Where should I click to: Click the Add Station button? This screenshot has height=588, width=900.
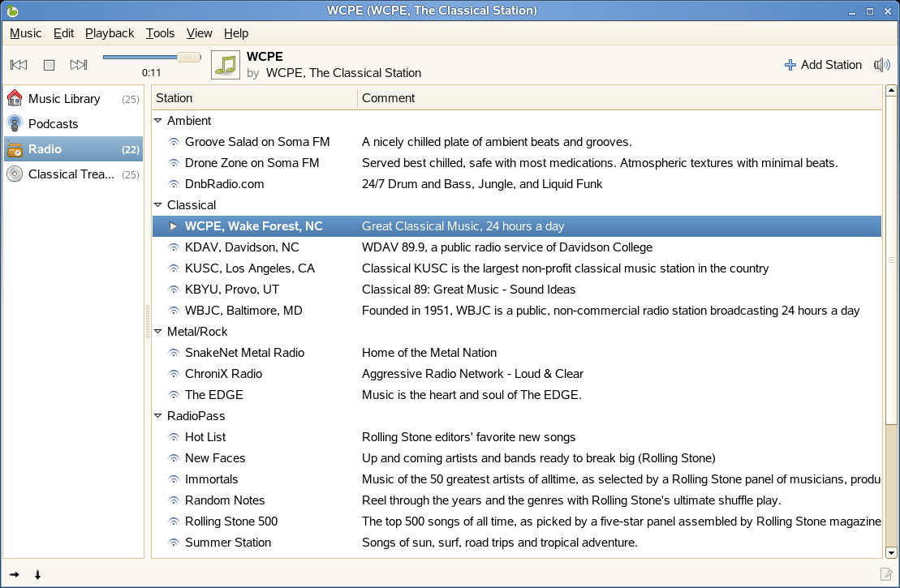click(x=823, y=65)
